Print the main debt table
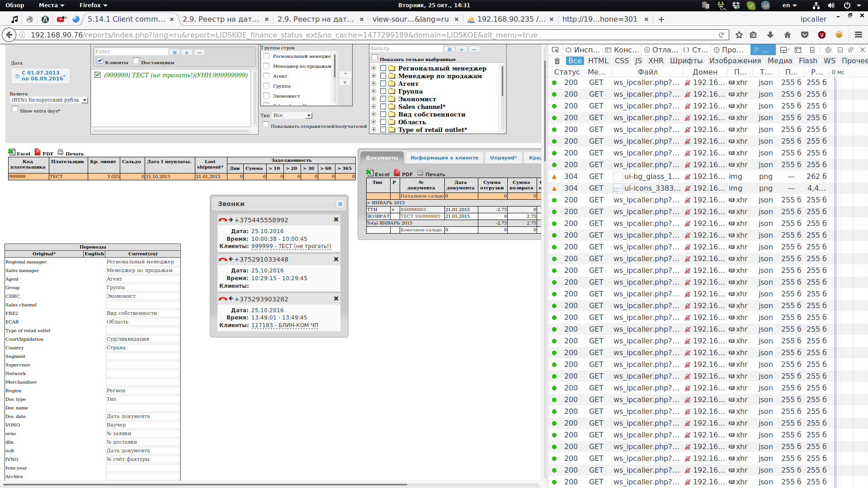This screenshot has width=868, height=488. (x=71, y=153)
